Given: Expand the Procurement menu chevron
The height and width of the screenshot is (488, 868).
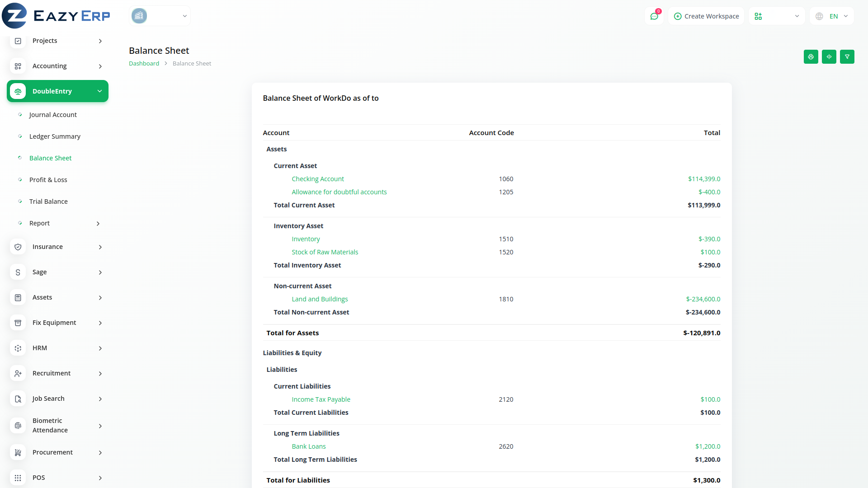Looking at the screenshot, I should (x=100, y=453).
